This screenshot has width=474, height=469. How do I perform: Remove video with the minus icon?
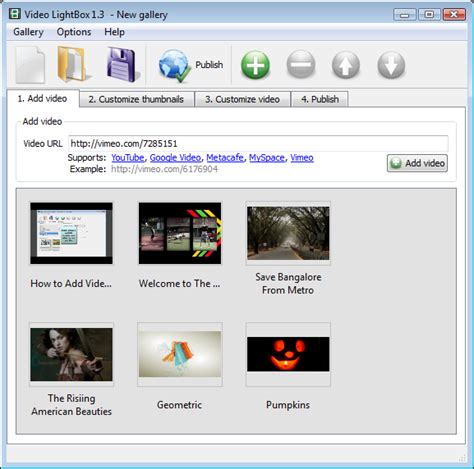(301, 65)
